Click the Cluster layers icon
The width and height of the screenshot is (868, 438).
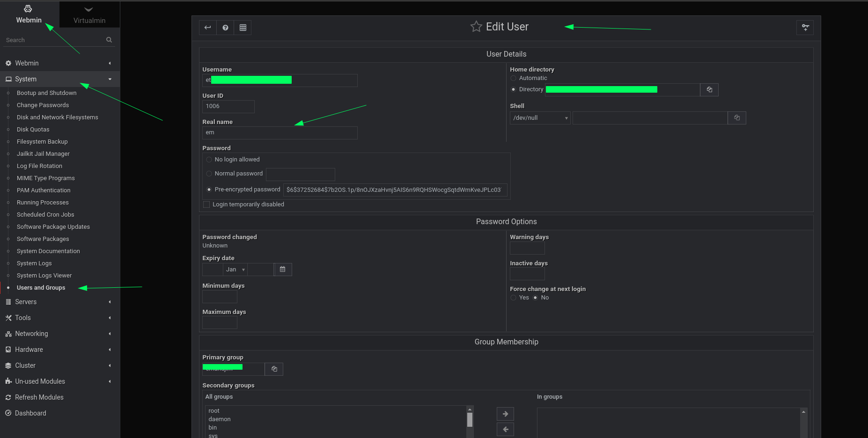(8, 365)
